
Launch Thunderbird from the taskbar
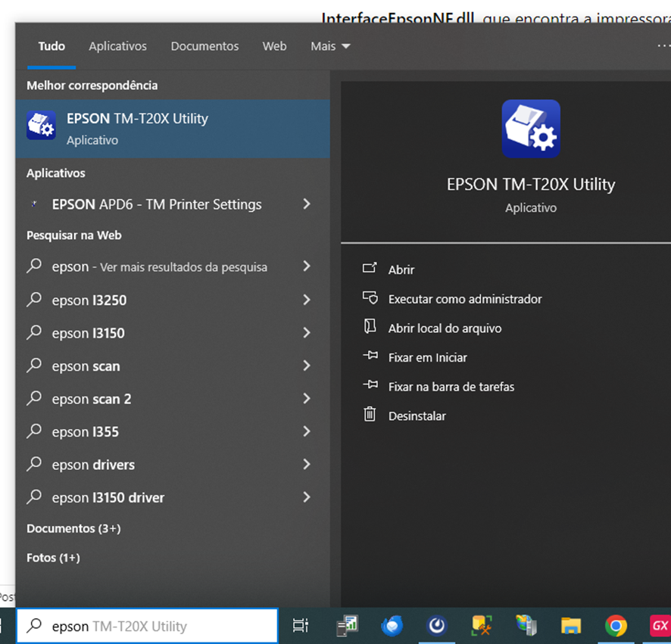coord(392,626)
